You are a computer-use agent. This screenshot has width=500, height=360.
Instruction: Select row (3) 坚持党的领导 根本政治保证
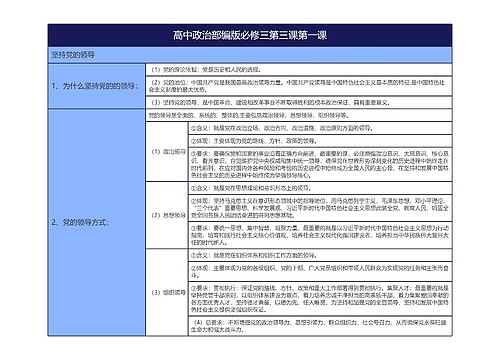[299, 102]
